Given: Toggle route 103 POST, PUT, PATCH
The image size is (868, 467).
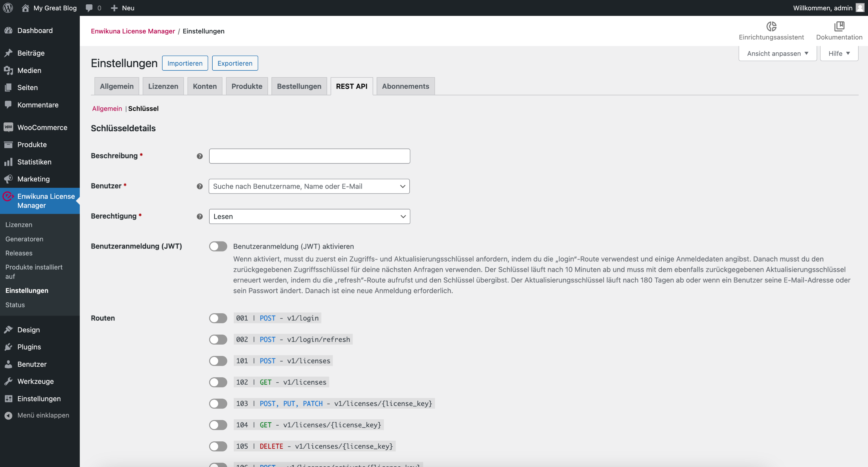Looking at the screenshot, I should pos(218,404).
